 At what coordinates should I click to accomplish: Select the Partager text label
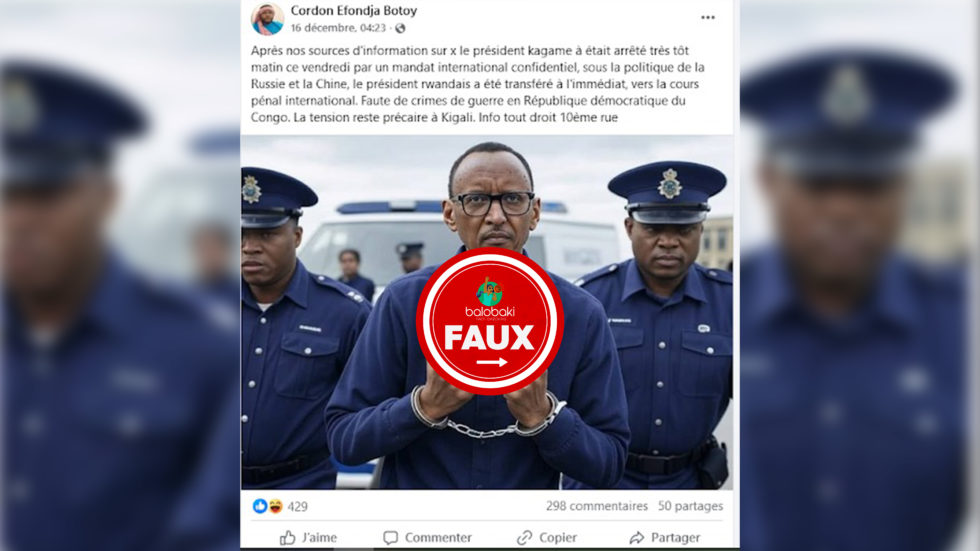pos(675,538)
